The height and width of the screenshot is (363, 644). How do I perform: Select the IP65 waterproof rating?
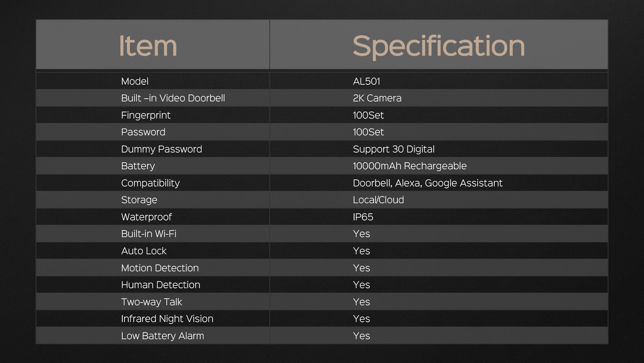[363, 217]
